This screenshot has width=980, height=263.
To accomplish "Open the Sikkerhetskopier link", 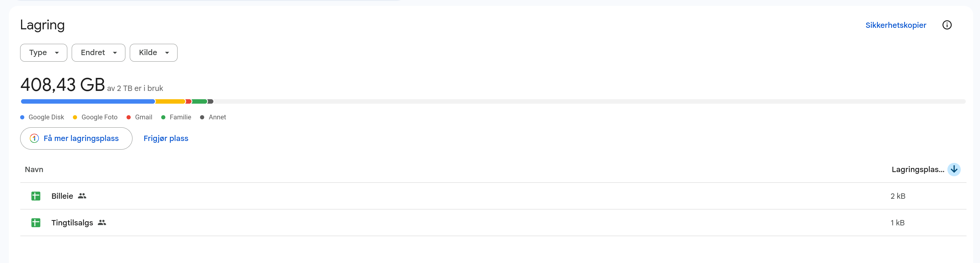I will [896, 25].
